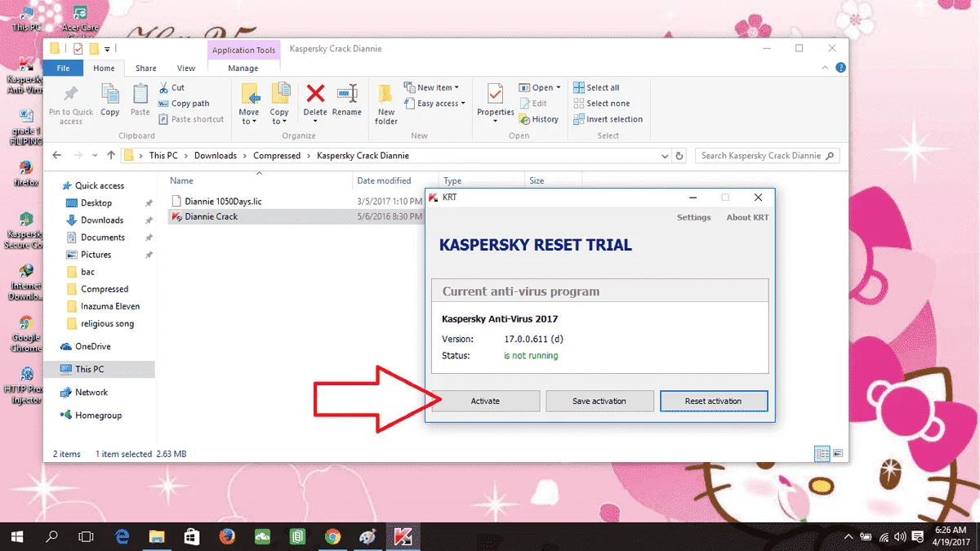Go back with the Explorer back arrow
980x551 pixels.
tap(57, 155)
